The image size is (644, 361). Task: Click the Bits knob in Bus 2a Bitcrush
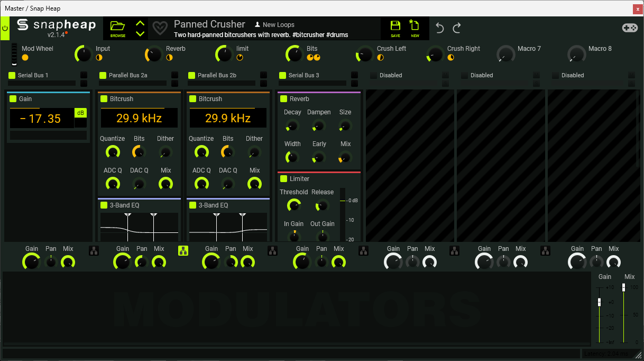pos(139,152)
